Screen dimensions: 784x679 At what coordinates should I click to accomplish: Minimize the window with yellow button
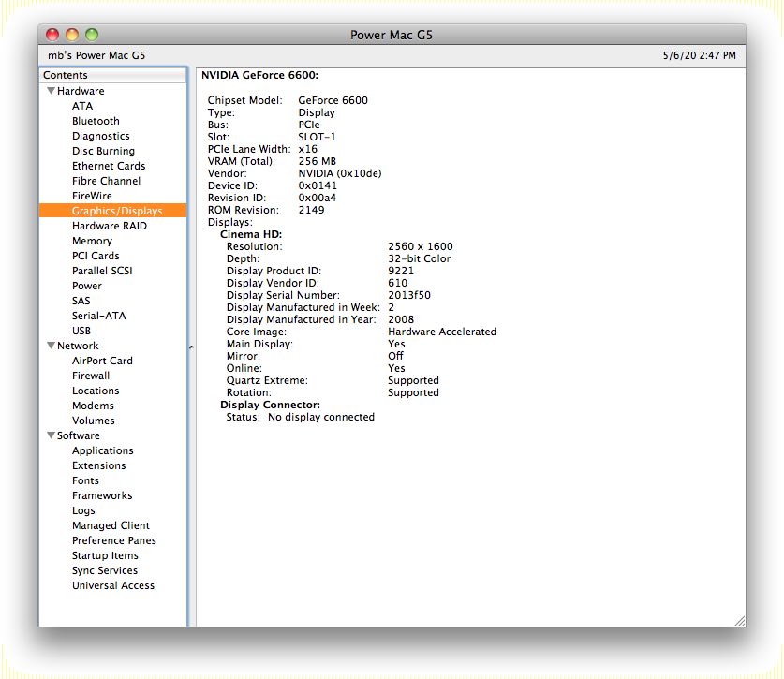coord(72,35)
